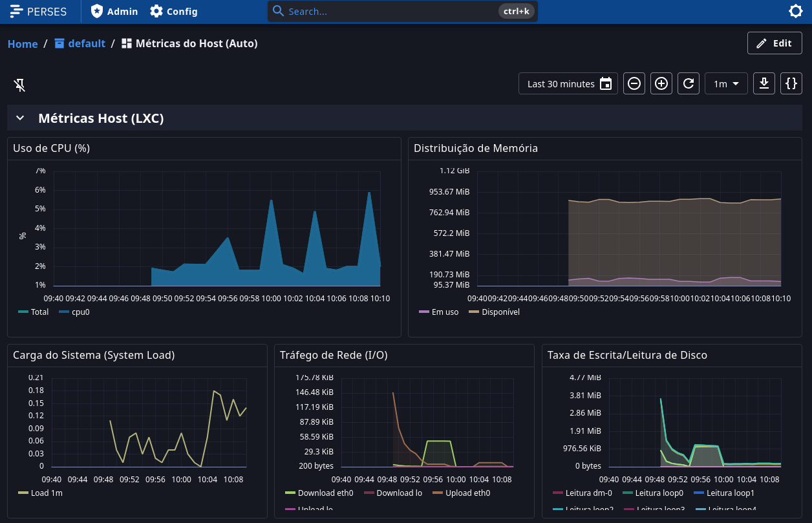Click the default project archive icon
812x523 pixels.
[59, 43]
